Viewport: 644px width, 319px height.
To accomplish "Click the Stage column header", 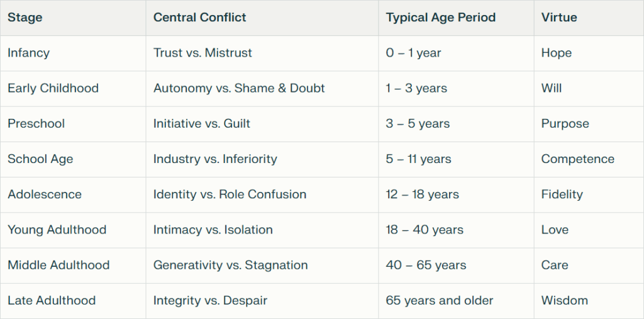I will [x=25, y=18].
